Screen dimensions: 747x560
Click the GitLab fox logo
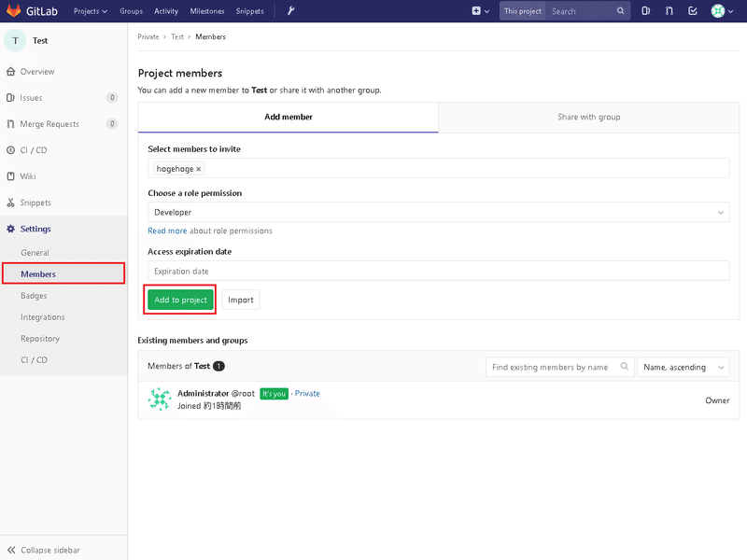(14, 10)
